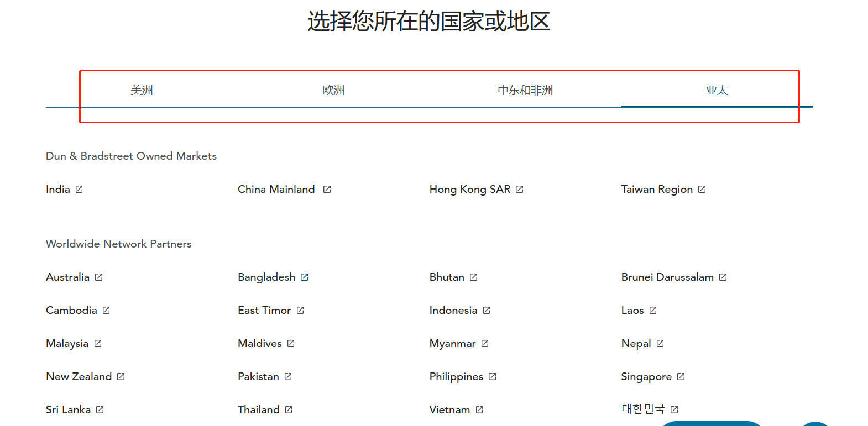Screen dimensions: 868x426
Task: Visit the Philippines link
Action: tap(456, 376)
